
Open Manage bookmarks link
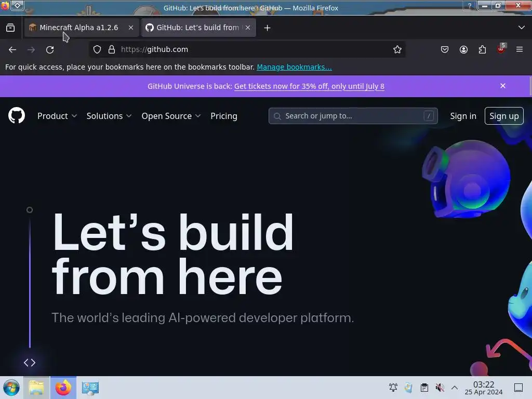click(x=294, y=67)
